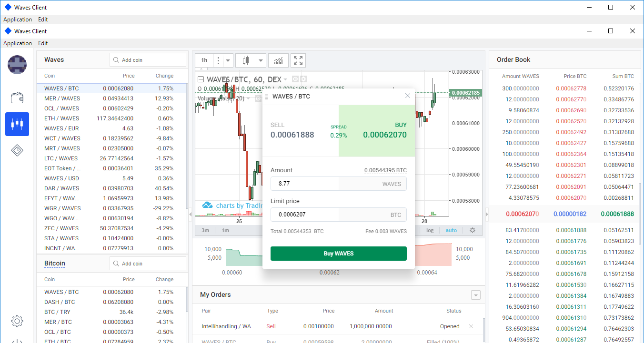Click the Waves market list heading
The width and height of the screenshot is (644, 343).
tap(54, 60)
